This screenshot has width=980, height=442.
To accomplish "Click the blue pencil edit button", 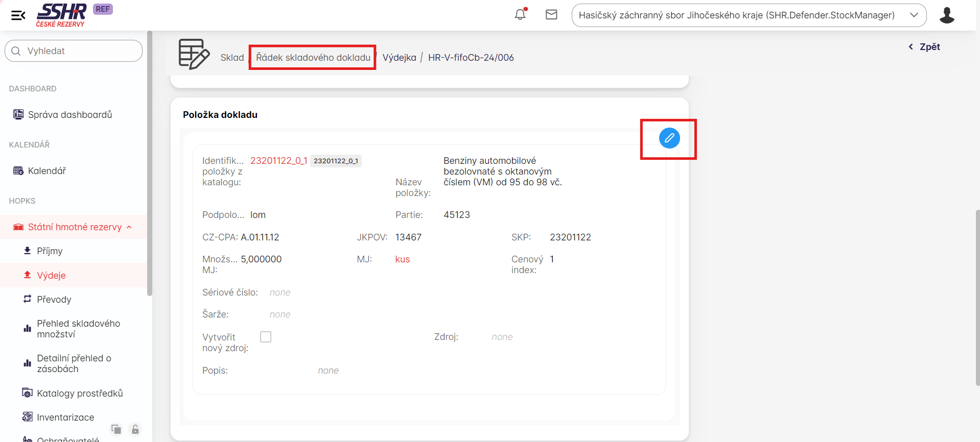I will pyautogui.click(x=669, y=138).
